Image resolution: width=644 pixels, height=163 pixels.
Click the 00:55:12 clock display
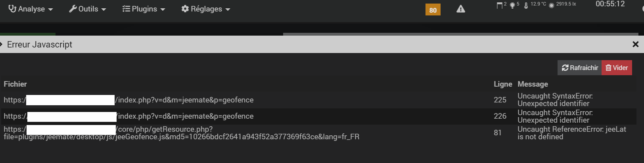[x=610, y=4]
